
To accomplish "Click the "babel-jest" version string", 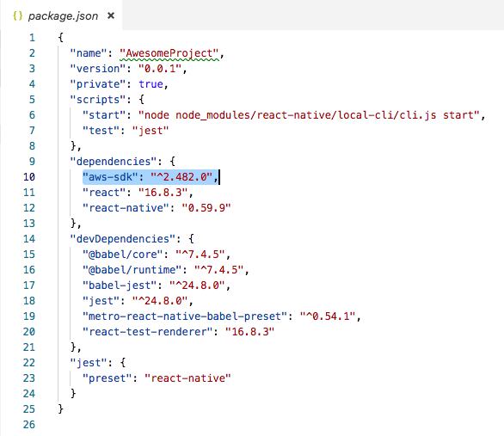I will click(197, 286).
